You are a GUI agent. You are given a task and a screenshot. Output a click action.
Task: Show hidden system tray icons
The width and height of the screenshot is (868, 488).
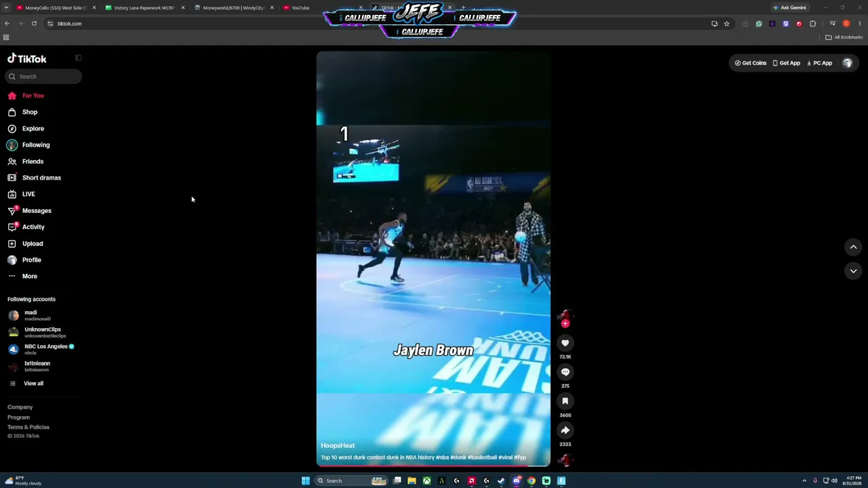coord(804,481)
